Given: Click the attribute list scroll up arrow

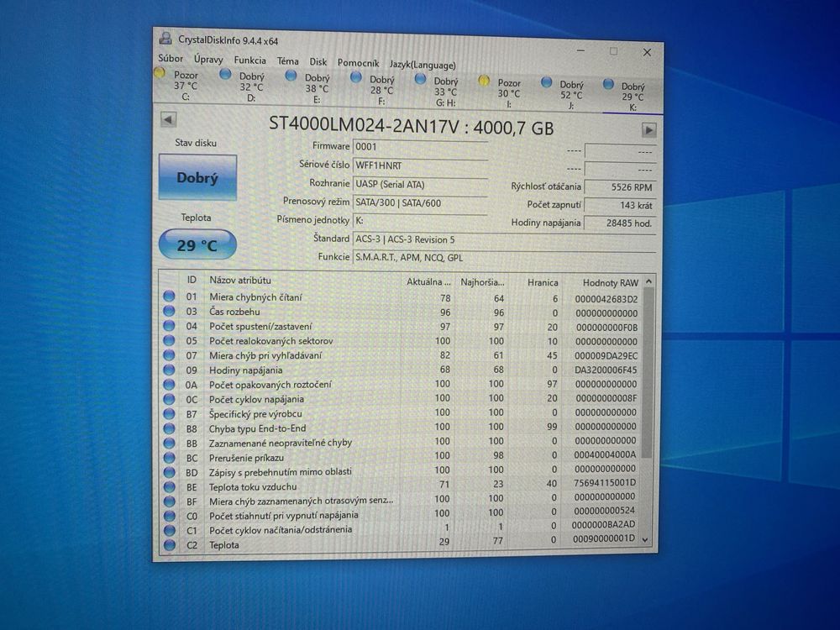Looking at the screenshot, I should [x=648, y=281].
